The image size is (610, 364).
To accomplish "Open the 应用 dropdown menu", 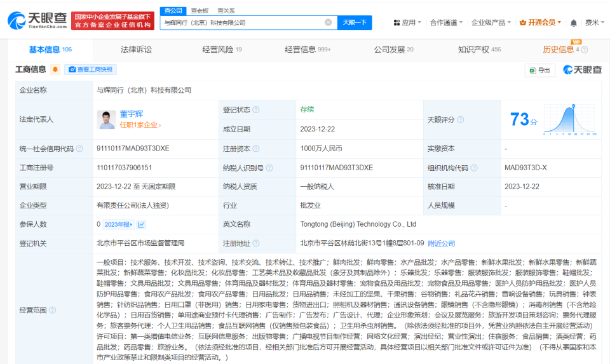I will 408,23.
